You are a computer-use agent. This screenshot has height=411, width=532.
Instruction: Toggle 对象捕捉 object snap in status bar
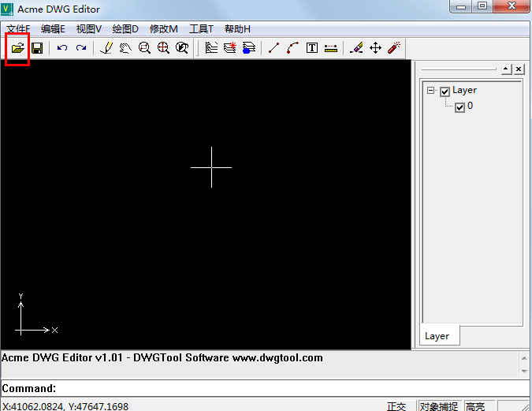click(x=439, y=406)
